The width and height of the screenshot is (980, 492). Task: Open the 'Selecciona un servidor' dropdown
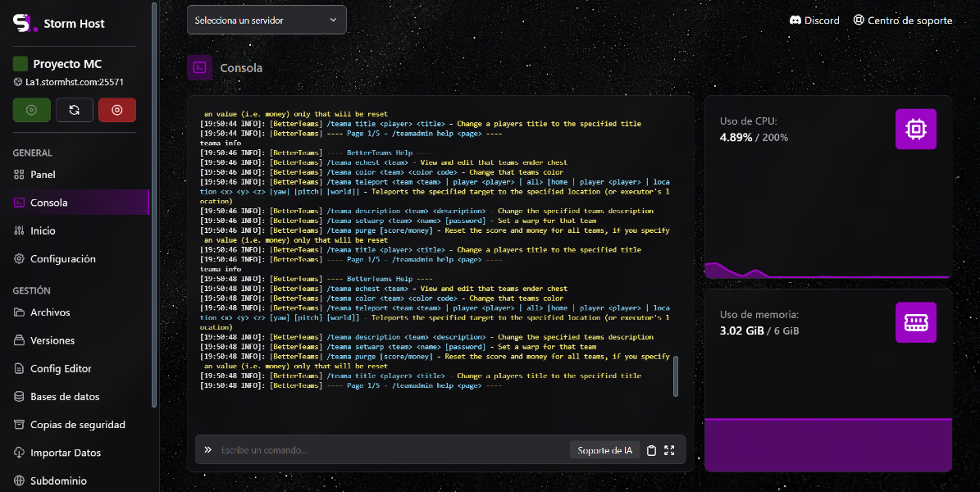[267, 20]
